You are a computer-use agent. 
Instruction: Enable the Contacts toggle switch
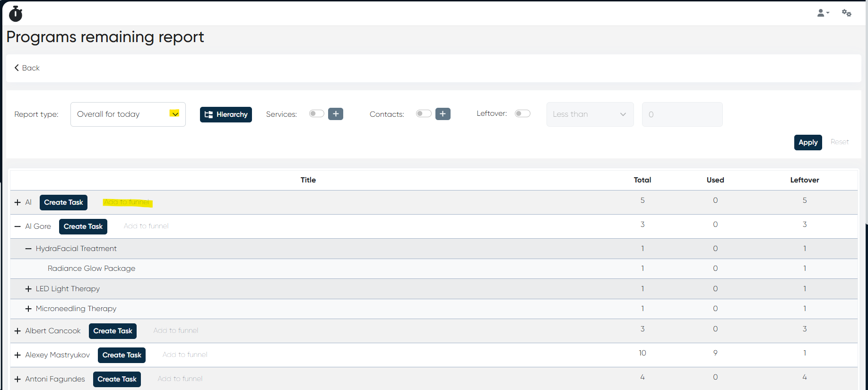[x=423, y=113]
